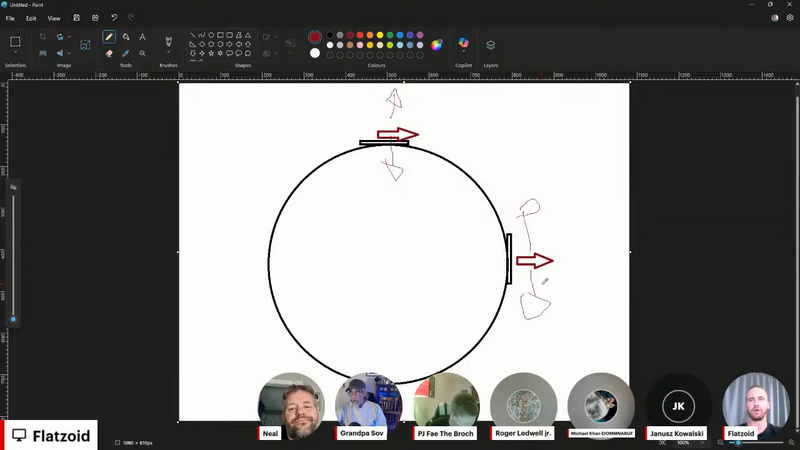Select the Down arrow shape
800x450 pixels.
192,53
